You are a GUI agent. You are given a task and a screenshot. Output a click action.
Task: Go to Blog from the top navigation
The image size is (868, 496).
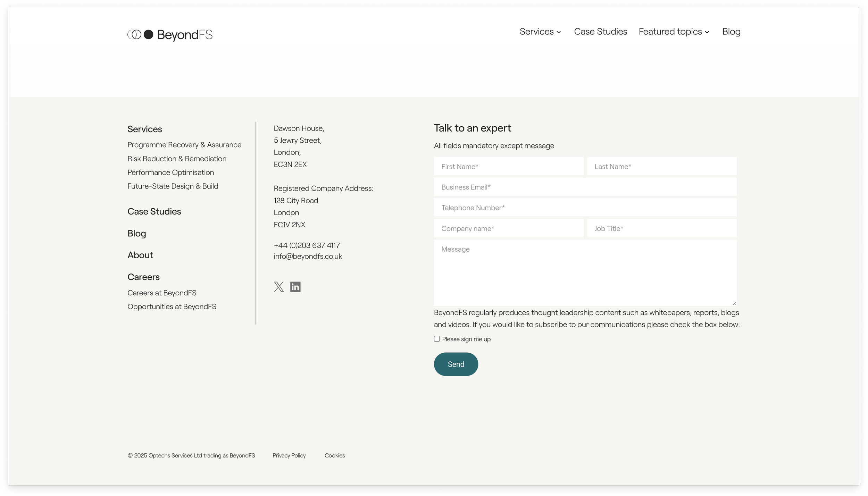pyautogui.click(x=731, y=32)
